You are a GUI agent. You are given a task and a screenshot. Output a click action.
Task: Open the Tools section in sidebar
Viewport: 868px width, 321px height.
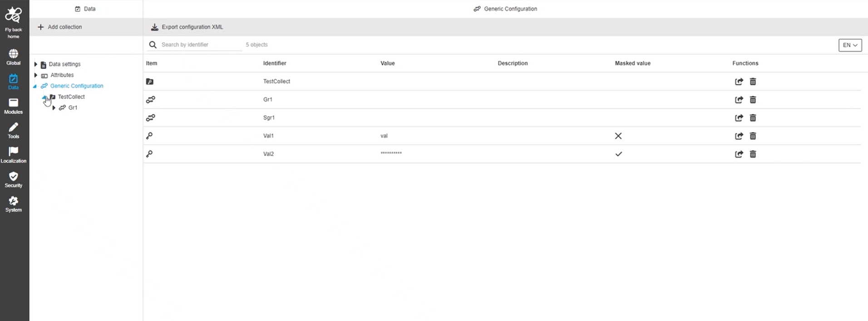click(13, 131)
